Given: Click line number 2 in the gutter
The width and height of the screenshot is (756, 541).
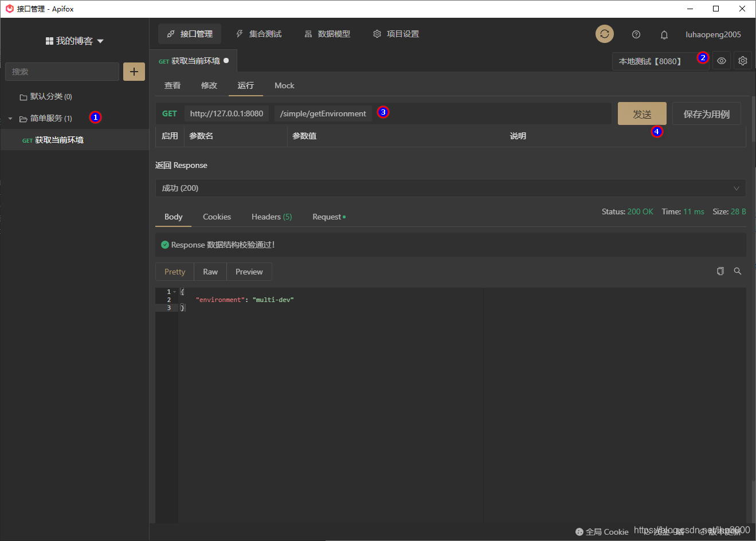Looking at the screenshot, I should pos(169,300).
